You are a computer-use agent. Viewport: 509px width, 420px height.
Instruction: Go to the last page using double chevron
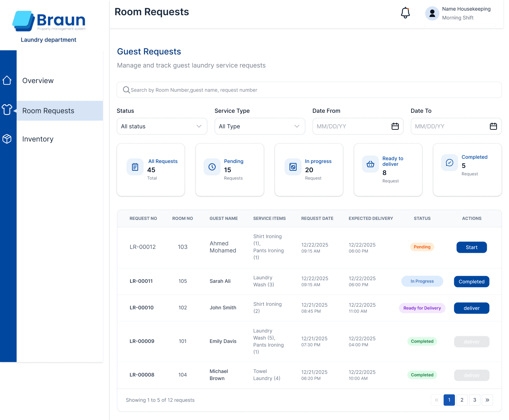point(487,400)
